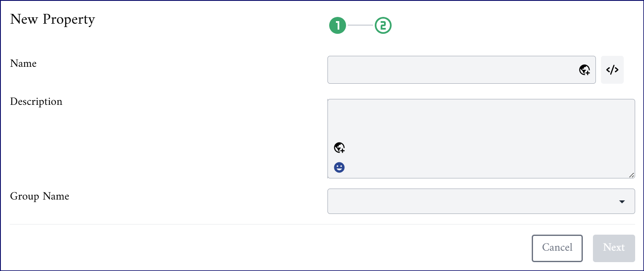Expand the Group Name dropdown arrow
Viewport: 644px width, 271px height.
coord(622,202)
